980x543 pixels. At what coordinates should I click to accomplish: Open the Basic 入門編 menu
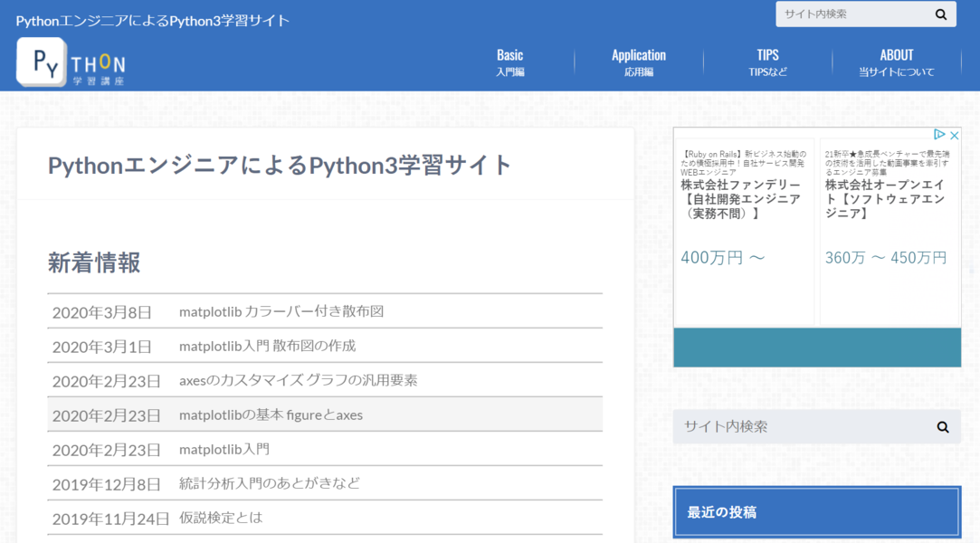pos(509,62)
